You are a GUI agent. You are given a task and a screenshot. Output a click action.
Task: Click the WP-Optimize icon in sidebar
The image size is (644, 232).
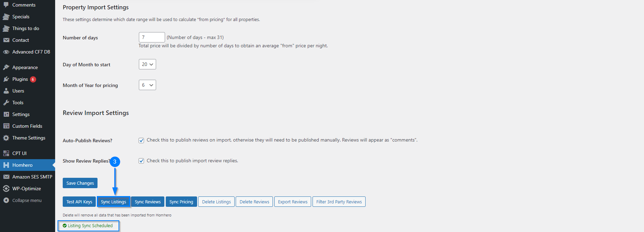(x=6, y=188)
